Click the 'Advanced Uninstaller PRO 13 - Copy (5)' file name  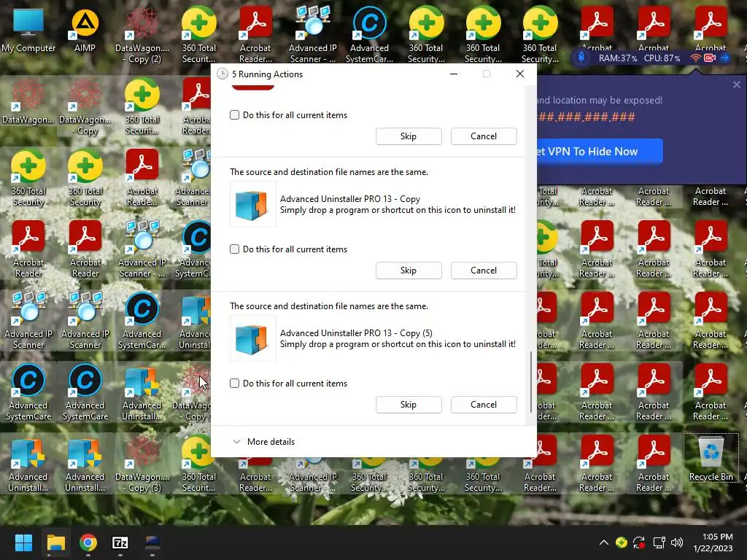point(356,332)
